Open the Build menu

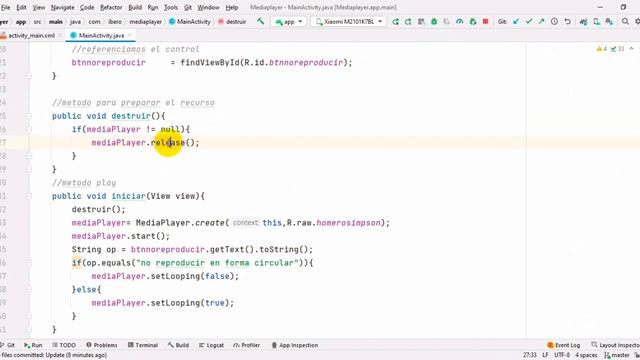tap(135, 7)
